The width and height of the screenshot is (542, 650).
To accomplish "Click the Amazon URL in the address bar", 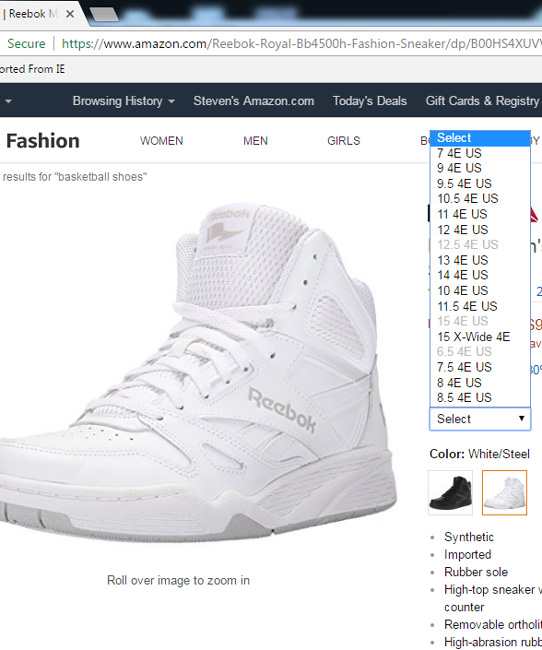I will pos(301,44).
